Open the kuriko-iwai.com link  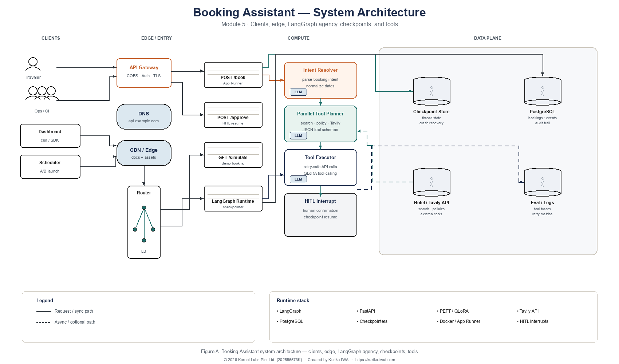click(375, 360)
